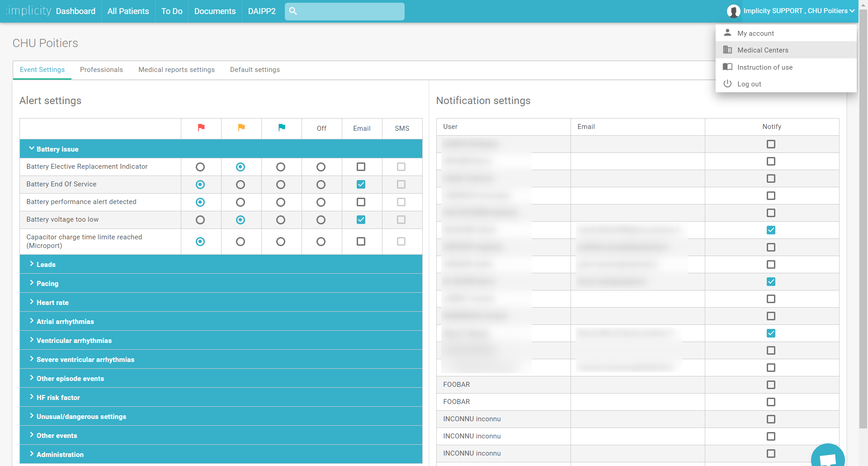Screen dimensions: 868x466
Task: Toggle Notify checkbox for first FOOBAR user
Action: [x=771, y=385]
